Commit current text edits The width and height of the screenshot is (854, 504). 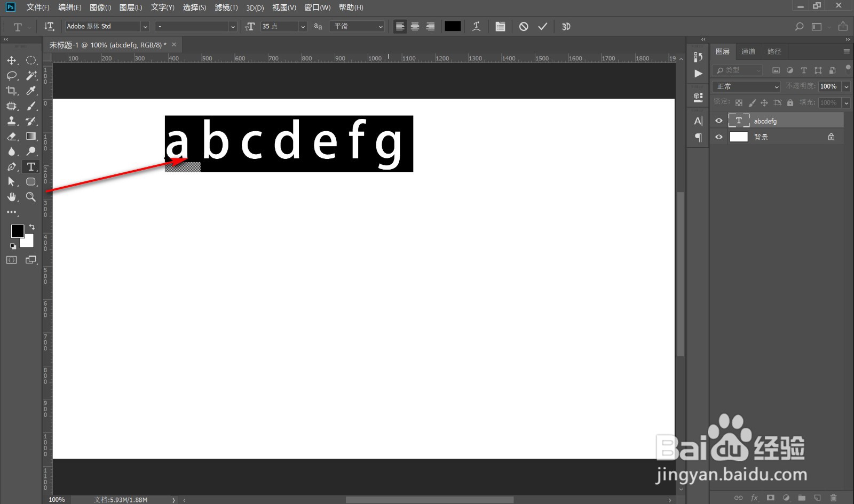point(543,26)
